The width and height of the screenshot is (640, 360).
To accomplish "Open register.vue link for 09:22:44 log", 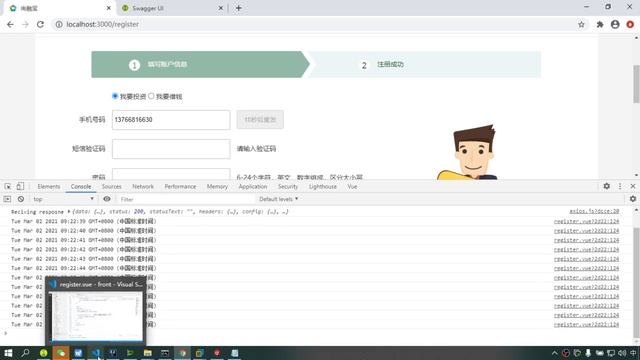I will (x=586, y=268).
